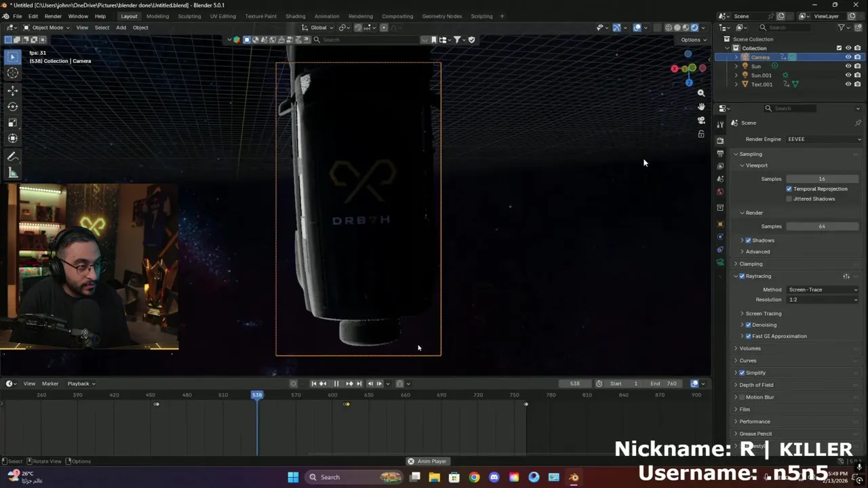Image resolution: width=868 pixels, height=488 pixels.
Task: Open the Scene properties tab icon
Action: tap(720, 178)
